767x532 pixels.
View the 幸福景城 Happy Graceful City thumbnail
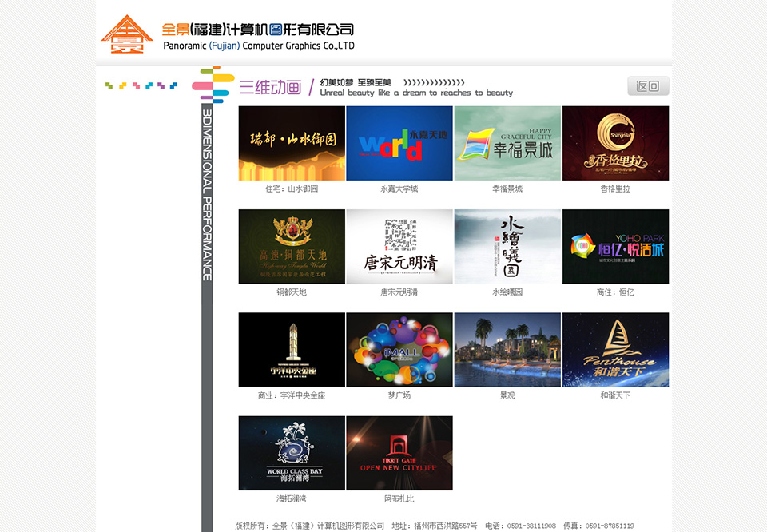(x=507, y=142)
